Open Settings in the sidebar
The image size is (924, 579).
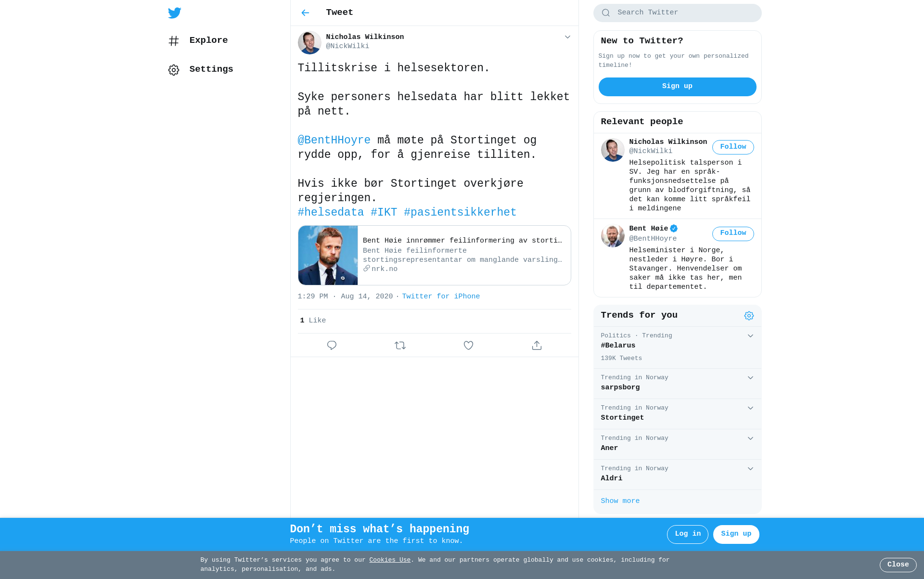(201, 70)
